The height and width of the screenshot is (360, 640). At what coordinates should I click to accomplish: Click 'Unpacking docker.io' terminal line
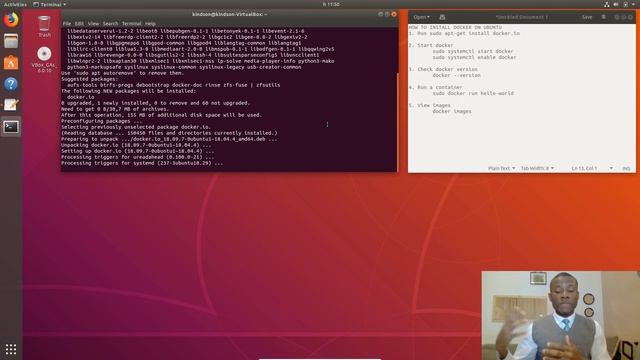tap(136, 145)
